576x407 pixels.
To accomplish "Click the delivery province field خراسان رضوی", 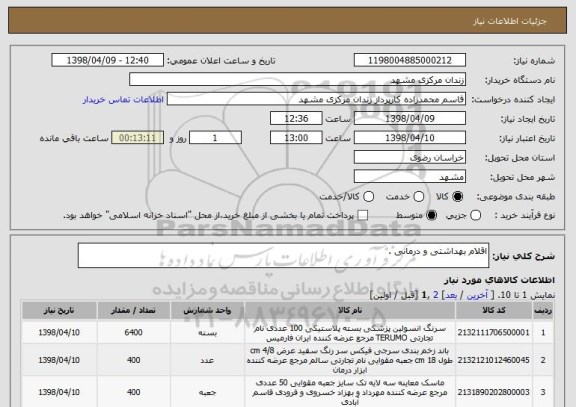I will pos(410,158).
